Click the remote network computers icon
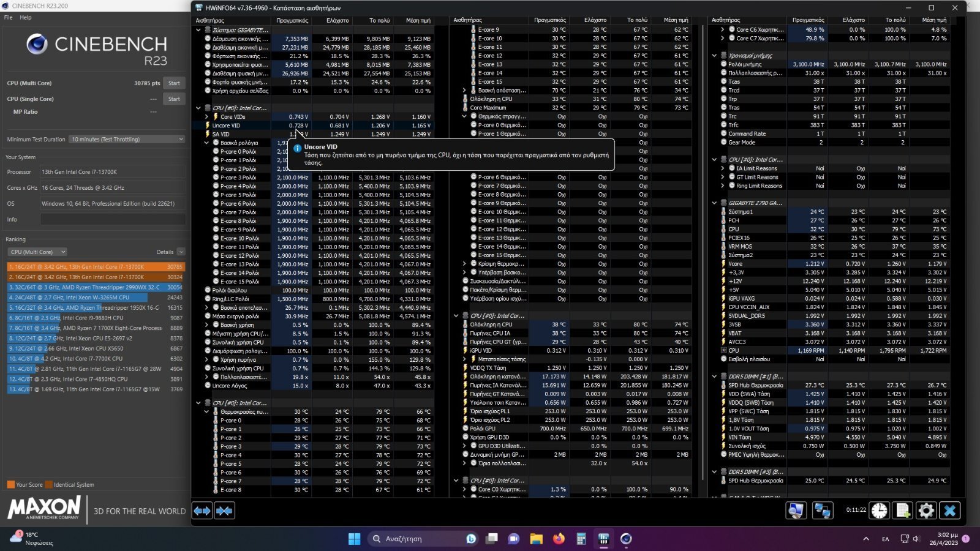 [823, 511]
